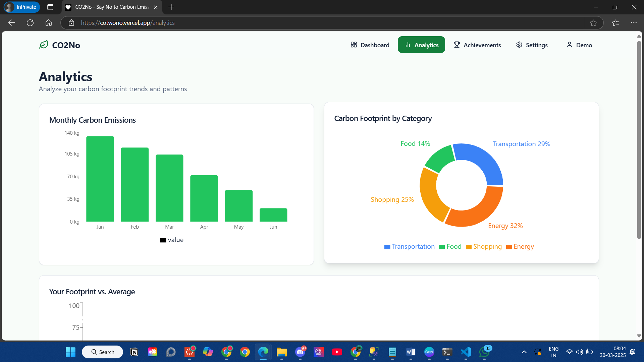Open the tab actions menu icon
The width and height of the screenshot is (644, 362).
50,7
